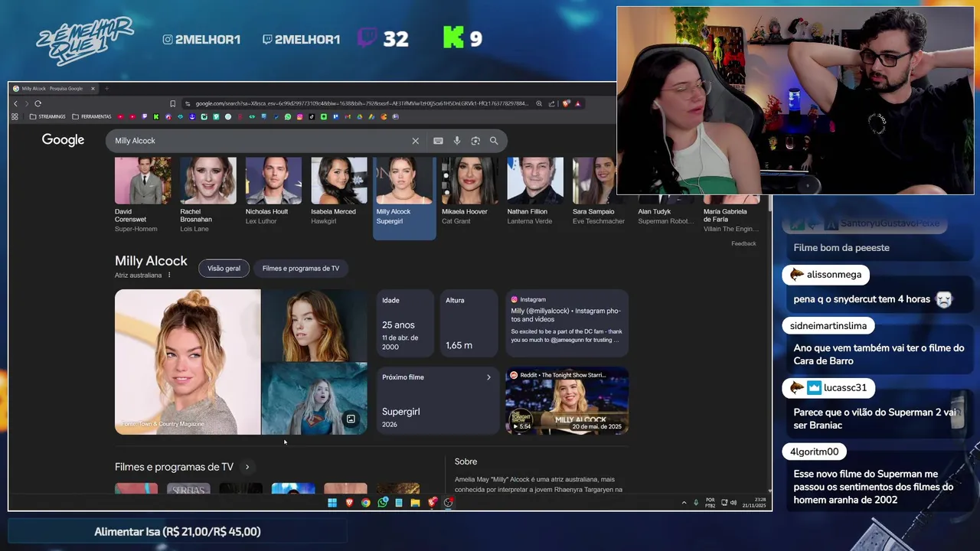
Task: Reload the page with refresh icon
Action: coord(38,103)
